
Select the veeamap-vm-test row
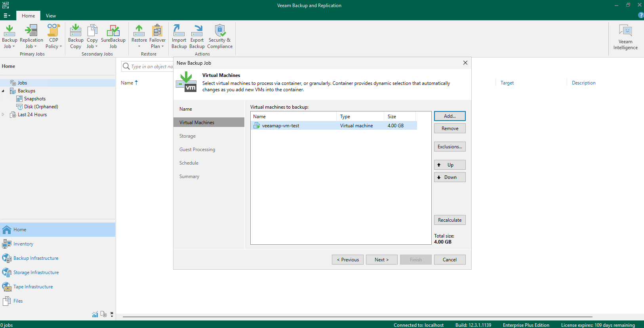click(x=334, y=126)
